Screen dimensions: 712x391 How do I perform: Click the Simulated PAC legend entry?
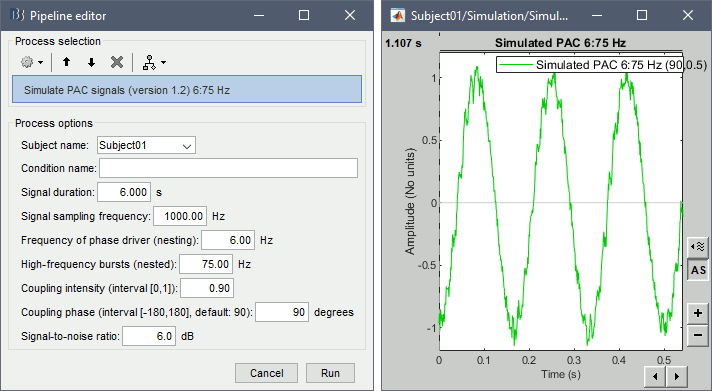[x=602, y=65]
